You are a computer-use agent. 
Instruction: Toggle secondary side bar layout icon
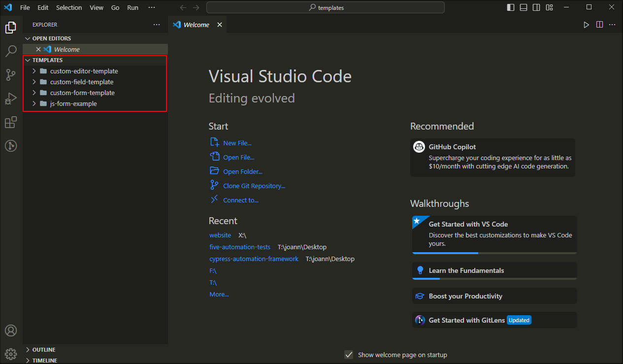tap(536, 7)
